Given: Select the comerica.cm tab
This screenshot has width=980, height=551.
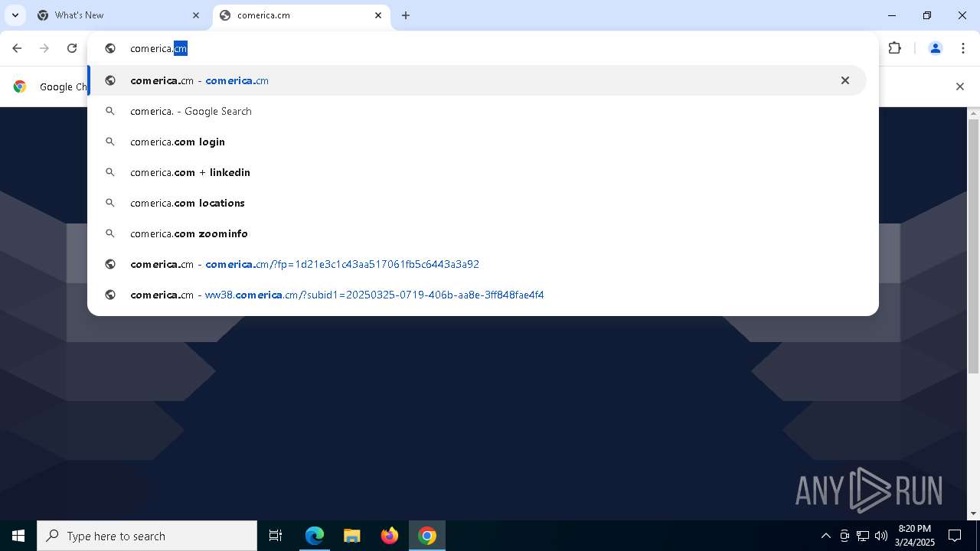Looking at the screenshot, I should pos(302,15).
